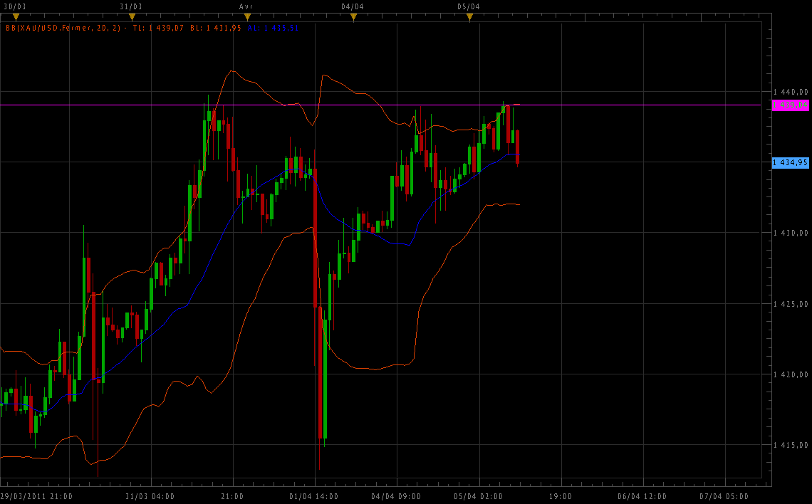Viewport: 812px width, 504px height.
Task: Click the 1 440,00 price axis label
Action: tap(791, 92)
